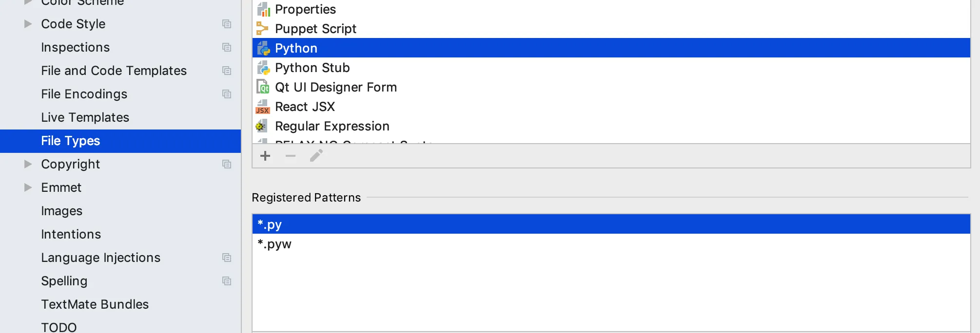Click the Puppet Script file type icon
This screenshot has width=980, height=333.
click(263, 29)
